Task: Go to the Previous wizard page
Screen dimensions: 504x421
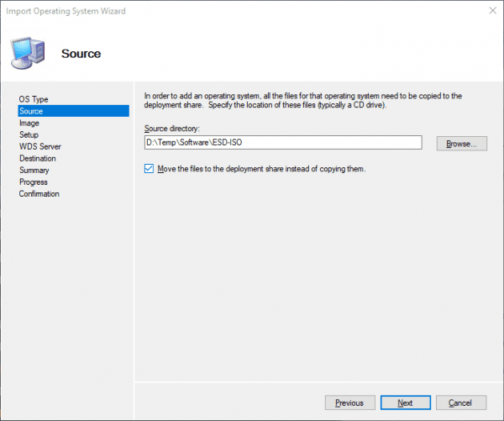Action: 349,403
